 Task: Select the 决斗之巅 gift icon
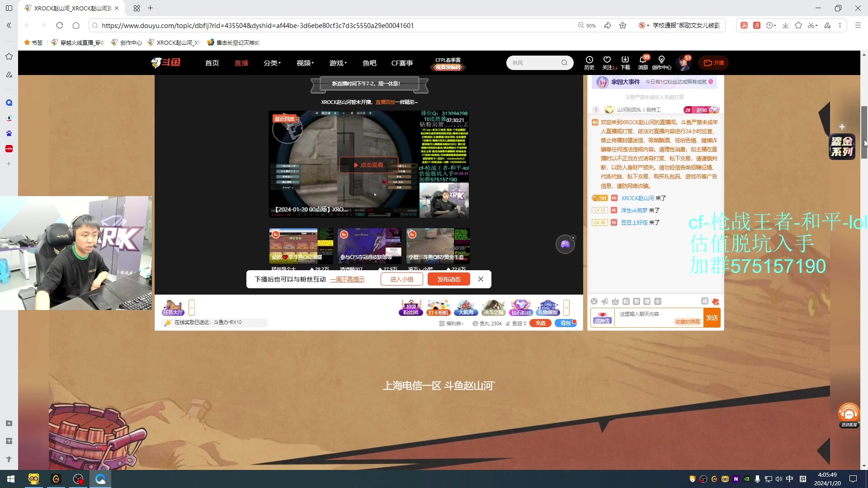[x=493, y=308]
